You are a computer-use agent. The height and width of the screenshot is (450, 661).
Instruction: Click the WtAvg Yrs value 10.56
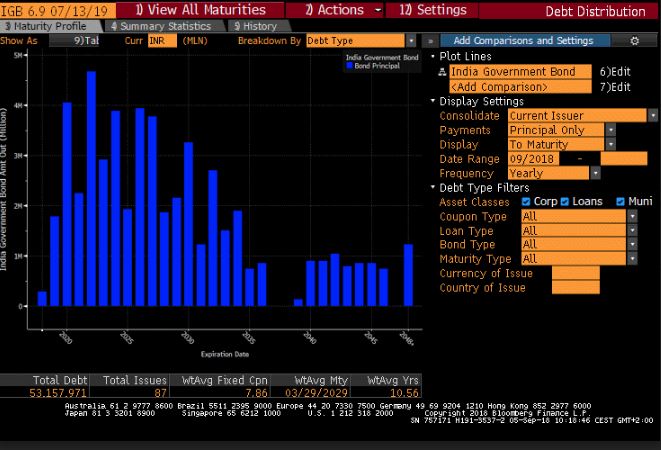pos(404,393)
